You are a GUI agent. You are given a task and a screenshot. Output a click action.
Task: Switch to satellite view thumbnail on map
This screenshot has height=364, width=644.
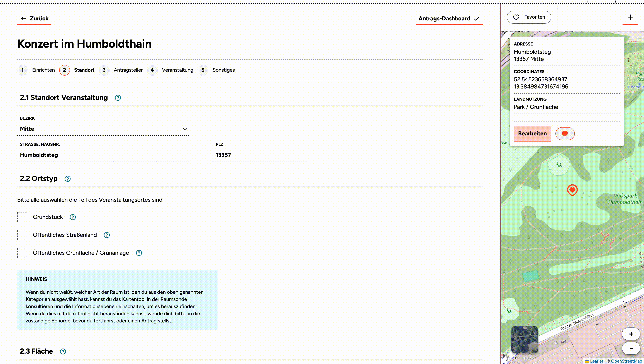[525, 339]
